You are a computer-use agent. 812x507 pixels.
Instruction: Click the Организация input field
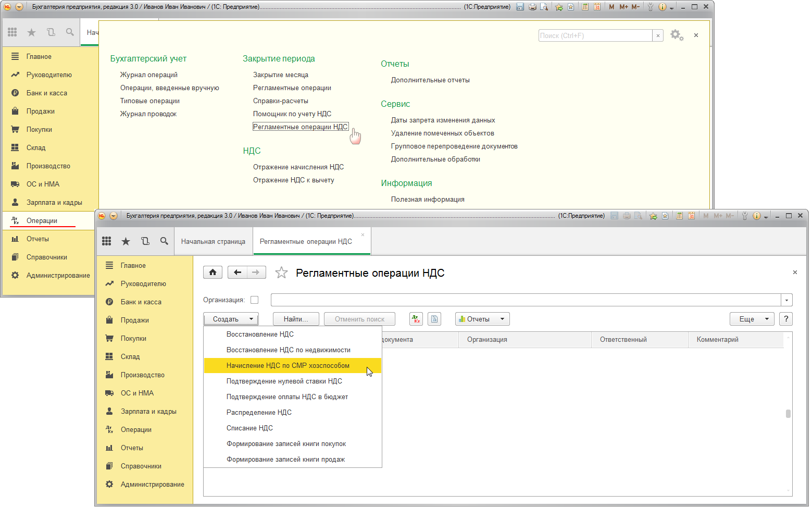pos(526,300)
